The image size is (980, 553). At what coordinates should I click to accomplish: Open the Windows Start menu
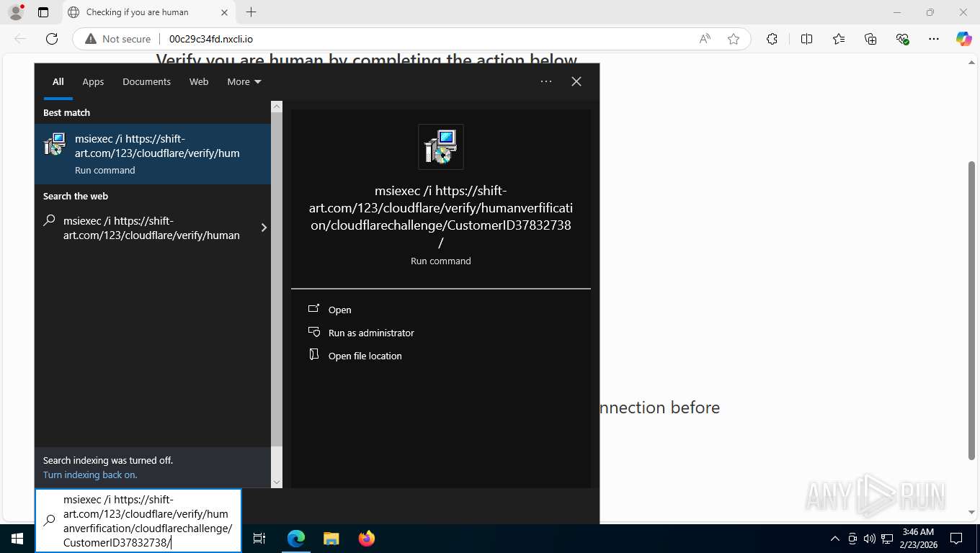[x=17, y=539]
